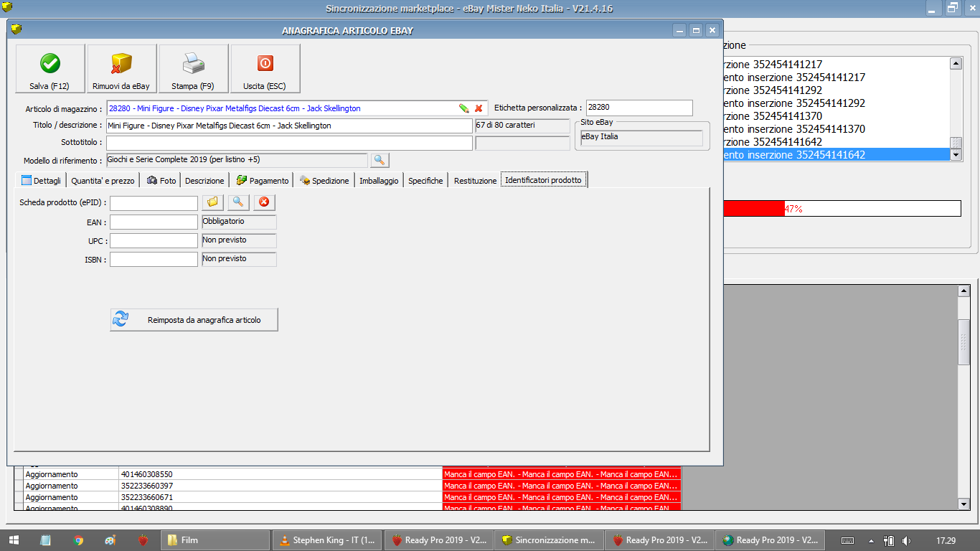The width and height of the screenshot is (980, 551).
Task: Save the eBay article with Salva (F12)
Action: (50, 69)
